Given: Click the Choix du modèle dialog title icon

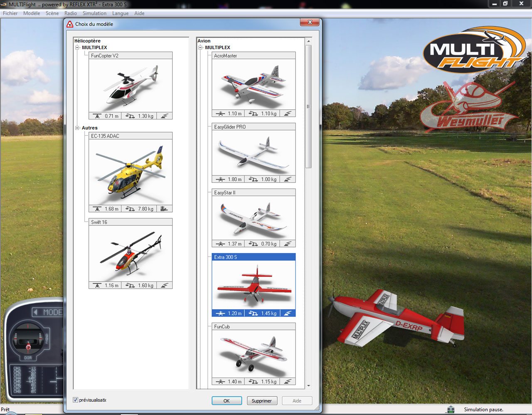Looking at the screenshot, I should click(70, 24).
